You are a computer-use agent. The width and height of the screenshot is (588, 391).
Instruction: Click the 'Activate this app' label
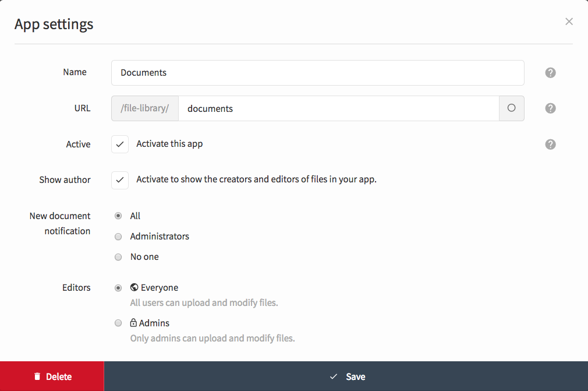click(169, 144)
